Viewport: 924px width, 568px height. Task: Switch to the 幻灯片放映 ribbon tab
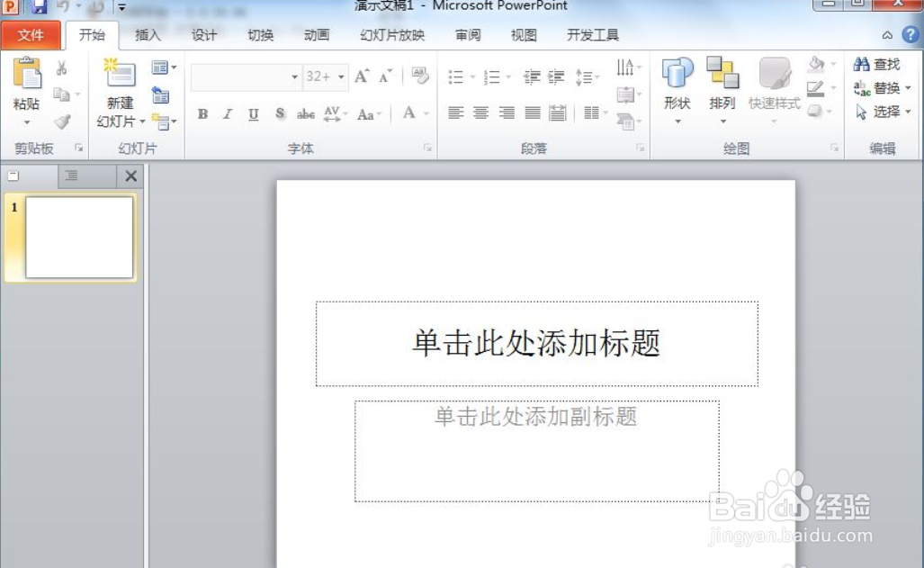click(390, 35)
